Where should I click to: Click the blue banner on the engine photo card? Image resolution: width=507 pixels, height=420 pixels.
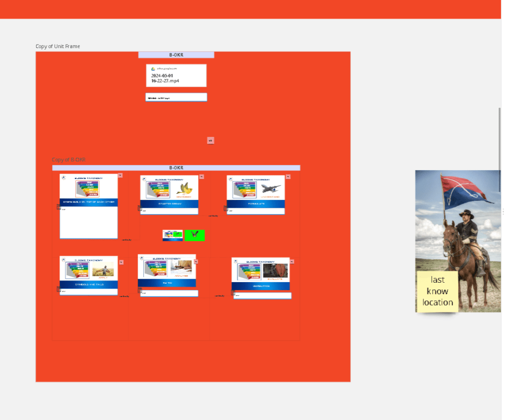click(x=261, y=286)
